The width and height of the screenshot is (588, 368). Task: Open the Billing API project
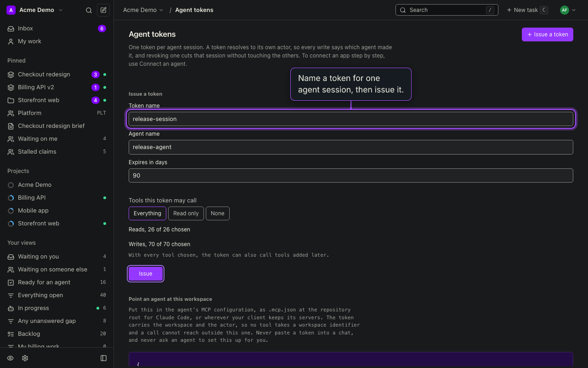[x=57, y=198]
